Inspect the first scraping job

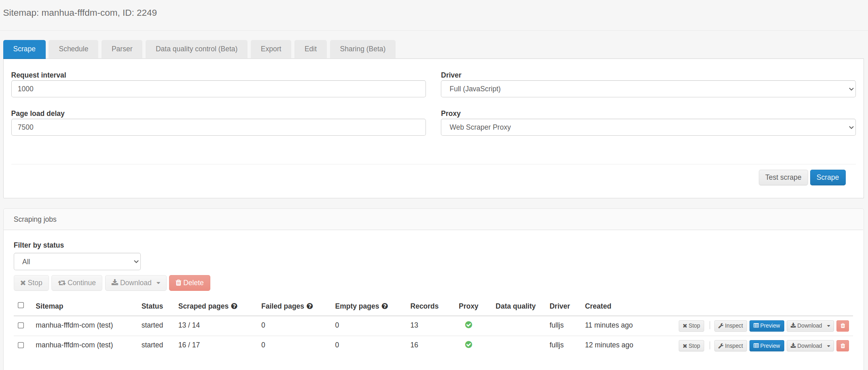coord(730,326)
